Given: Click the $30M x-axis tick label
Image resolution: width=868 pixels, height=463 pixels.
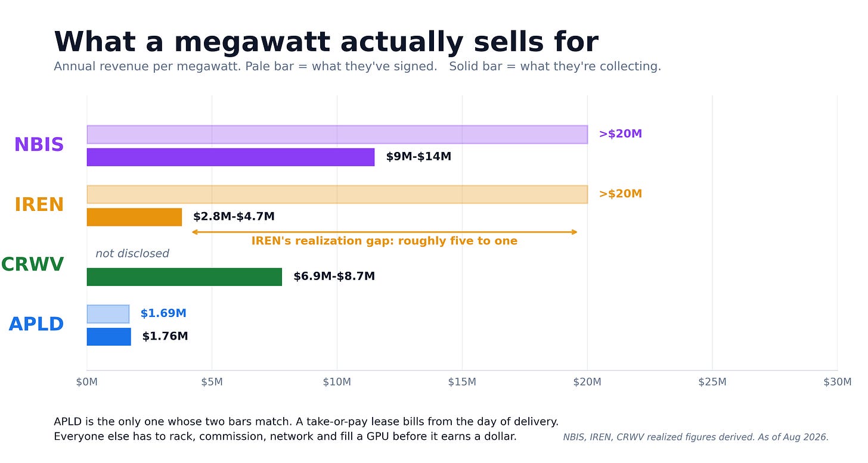Looking at the screenshot, I should tap(838, 382).
